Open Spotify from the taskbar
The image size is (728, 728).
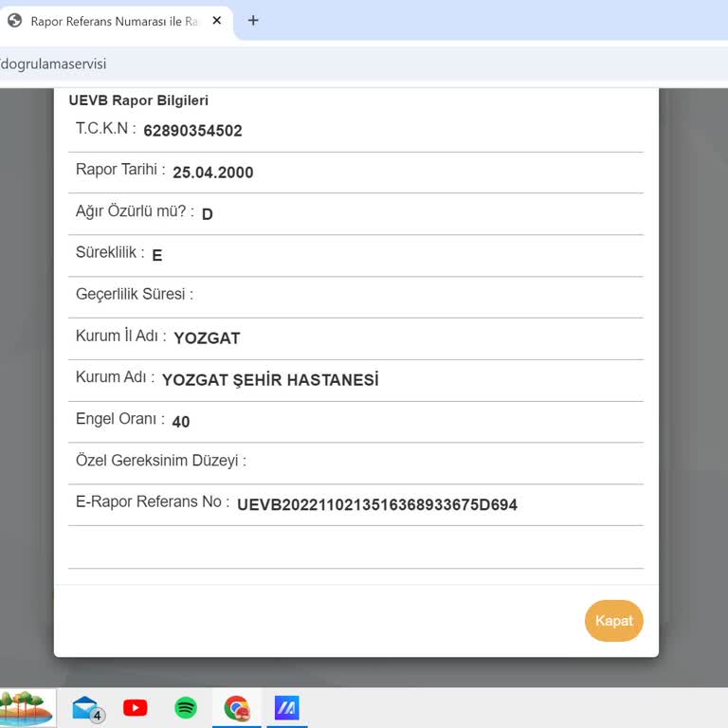pos(186,708)
